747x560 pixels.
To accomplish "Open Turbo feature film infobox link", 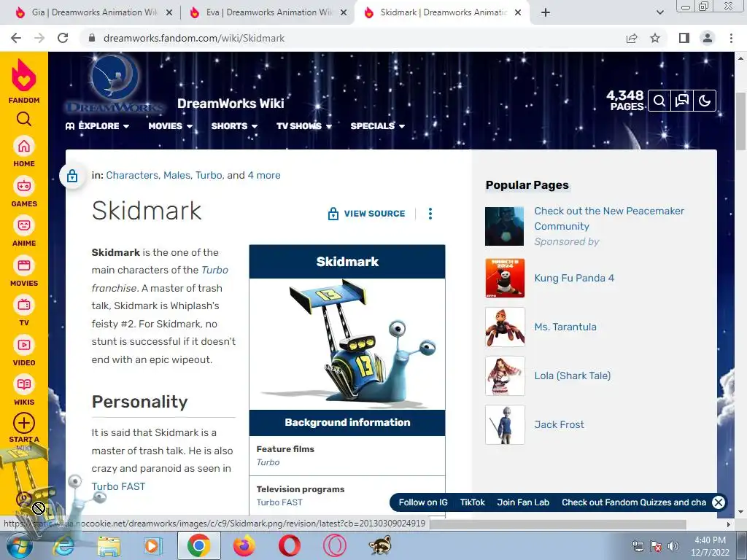I will pyautogui.click(x=268, y=462).
